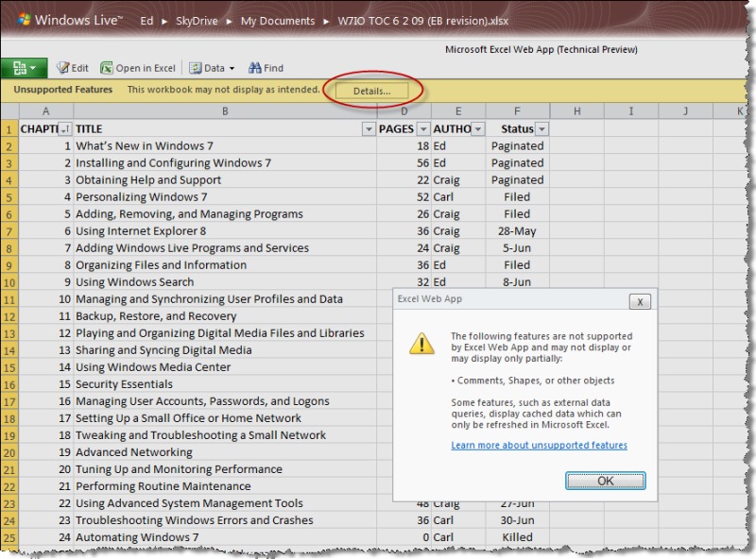Open the Status column filter dropdown
Image resolution: width=756 pixels, height=559 pixels.
541,129
